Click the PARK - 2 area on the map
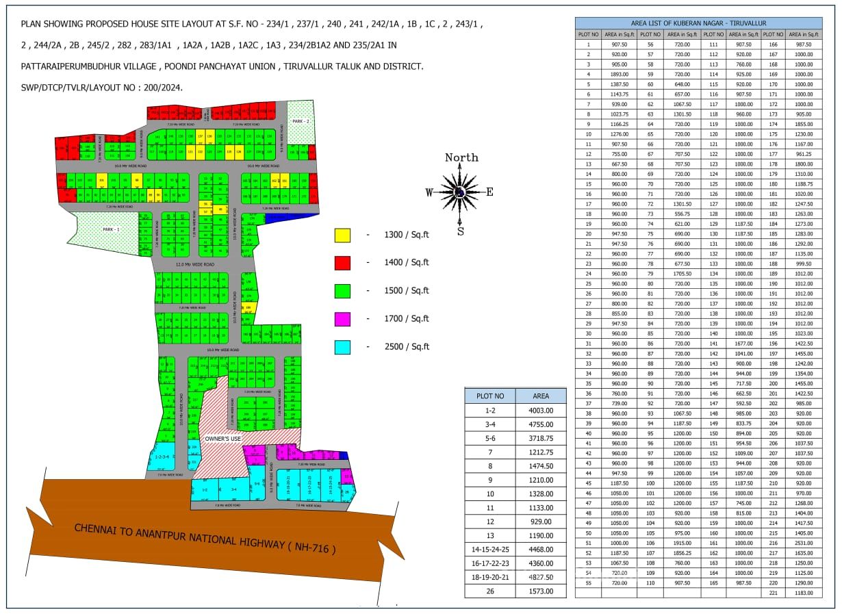The height and width of the screenshot is (616, 842). [301, 121]
